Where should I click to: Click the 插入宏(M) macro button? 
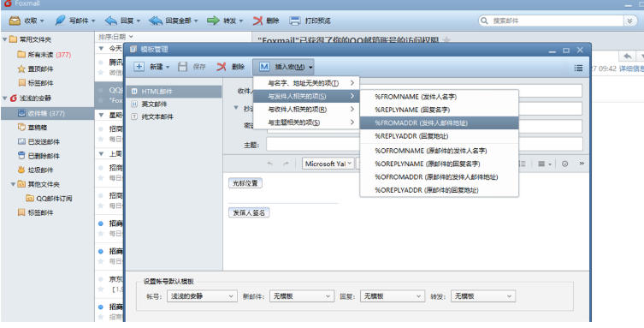point(283,67)
